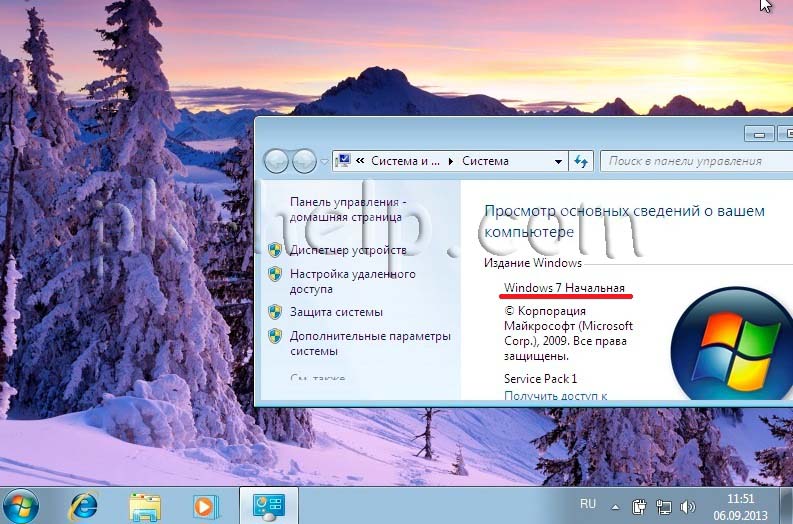Click the Control Panel taskbar button
The image size is (793, 524).
coord(268,505)
